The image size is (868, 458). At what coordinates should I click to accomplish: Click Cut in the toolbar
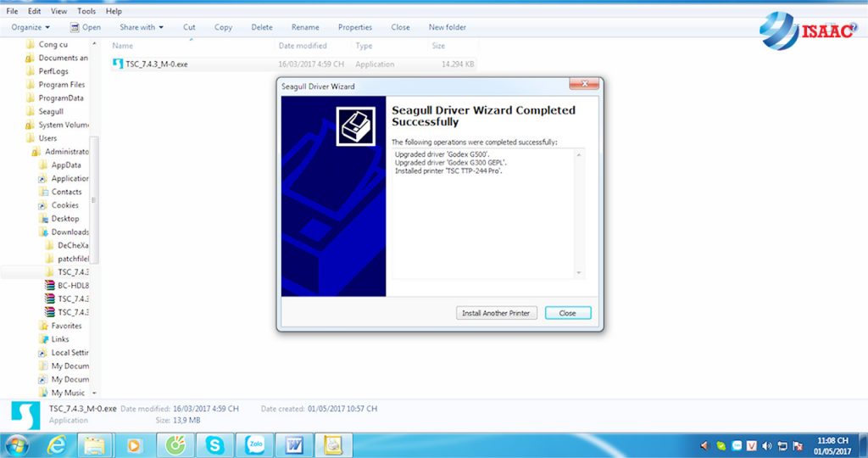click(189, 27)
